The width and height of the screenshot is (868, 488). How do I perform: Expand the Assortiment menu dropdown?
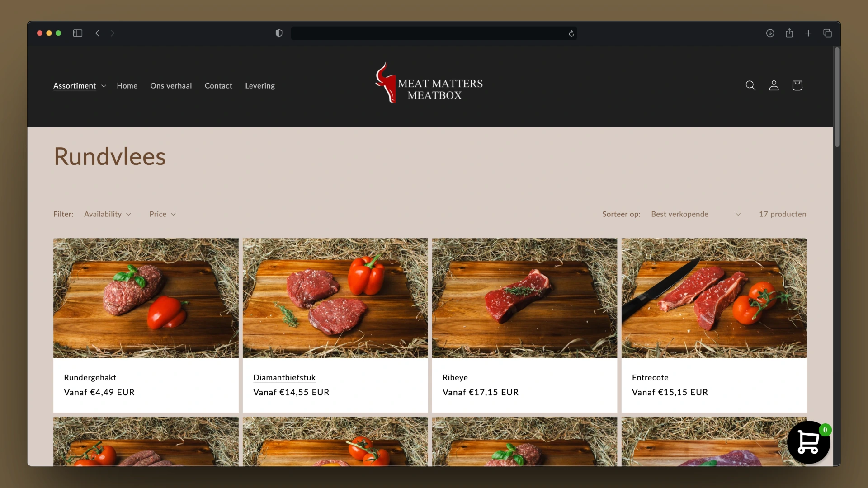pyautogui.click(x=80, y=86)
